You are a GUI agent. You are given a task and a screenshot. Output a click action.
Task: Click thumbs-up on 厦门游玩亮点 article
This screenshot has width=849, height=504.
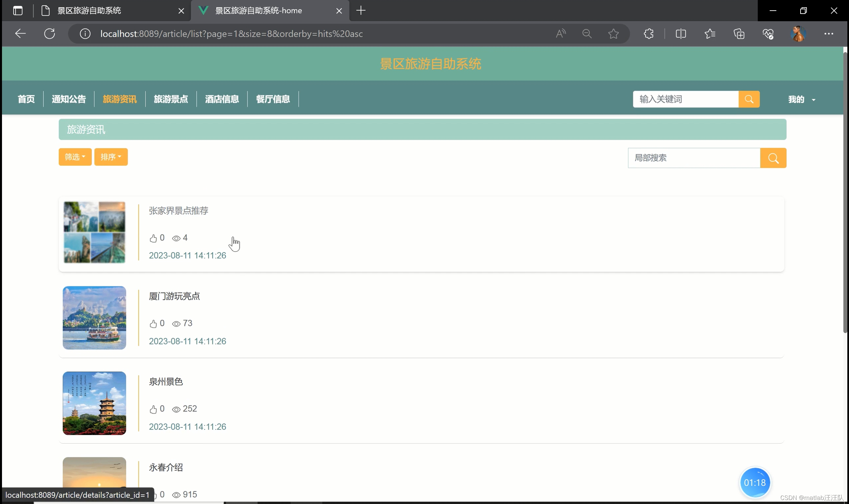click(153, 324)
